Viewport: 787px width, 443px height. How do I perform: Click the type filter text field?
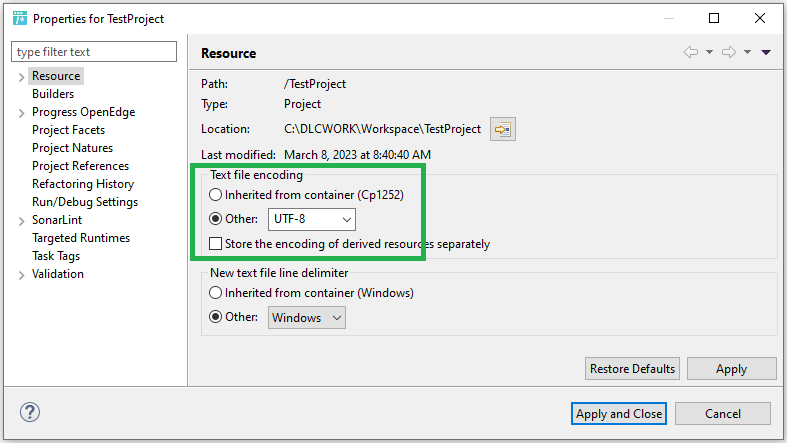(x=93, y=52)
